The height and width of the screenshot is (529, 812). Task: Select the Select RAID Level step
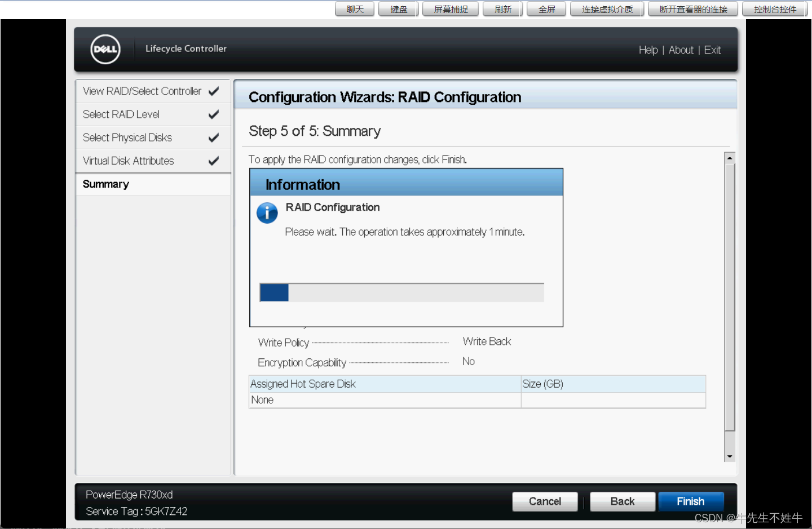tap(153, 114)
